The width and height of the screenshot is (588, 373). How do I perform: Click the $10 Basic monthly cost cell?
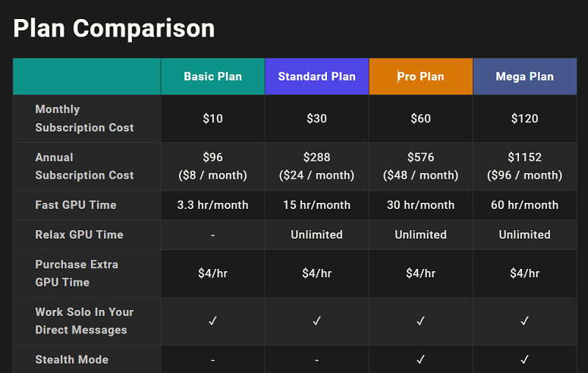pos(212,119)
